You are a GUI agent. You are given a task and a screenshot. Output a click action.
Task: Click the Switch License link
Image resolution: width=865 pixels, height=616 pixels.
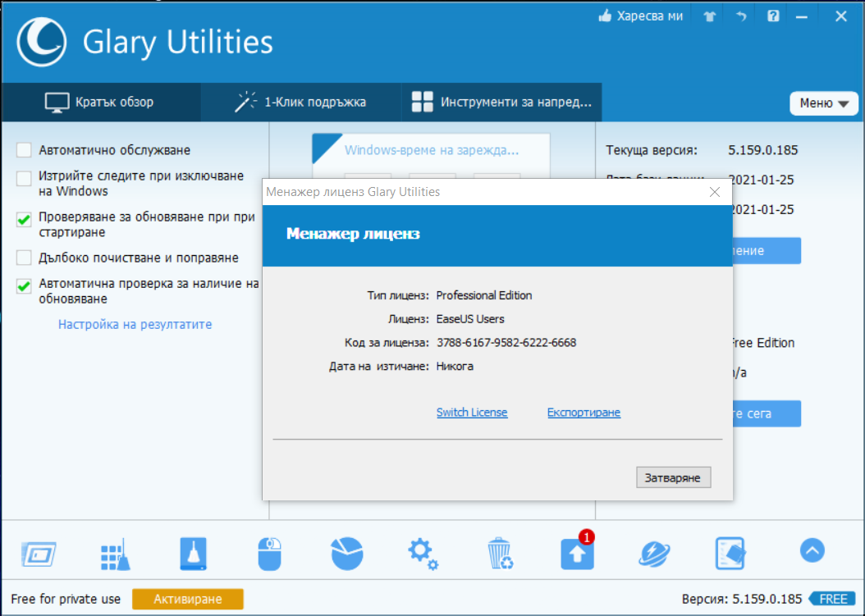pyautogui.click(x=472, y=413)
